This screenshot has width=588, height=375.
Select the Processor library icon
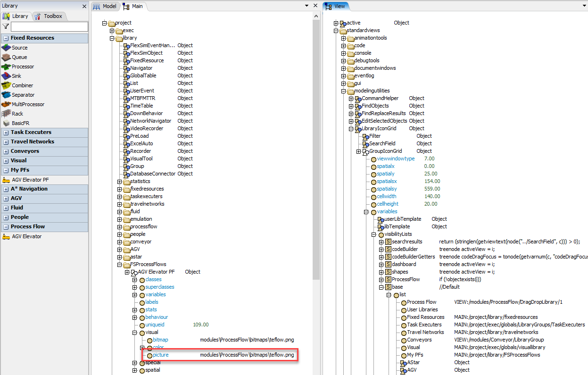pos(6,67)
